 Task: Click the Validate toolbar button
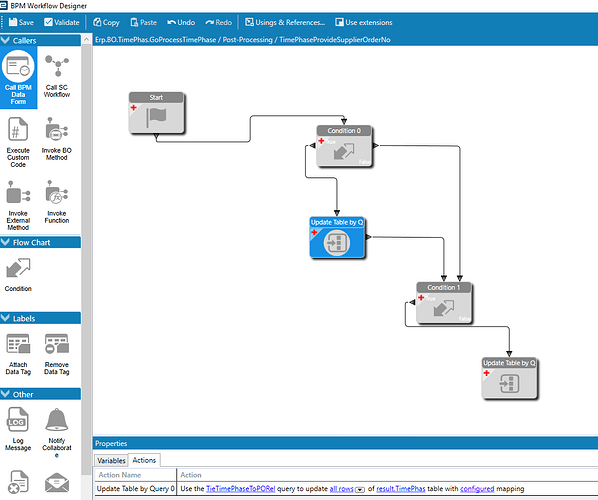(62, 22)
